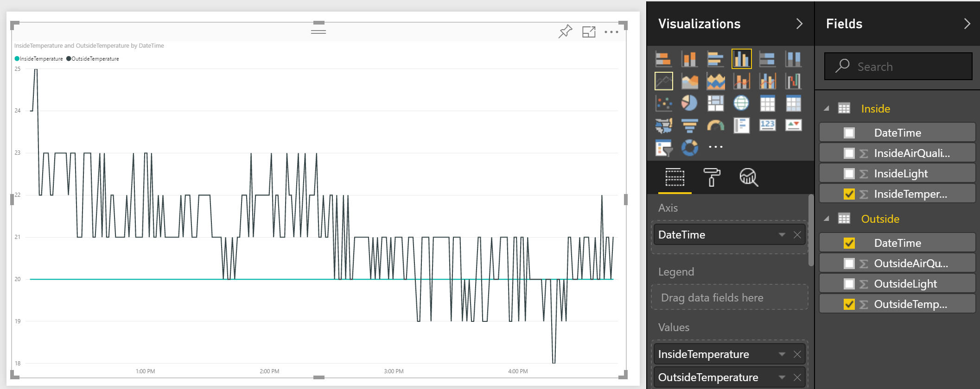
Task: Select the scatter chart visualization
Action: [x=664, y=103]
